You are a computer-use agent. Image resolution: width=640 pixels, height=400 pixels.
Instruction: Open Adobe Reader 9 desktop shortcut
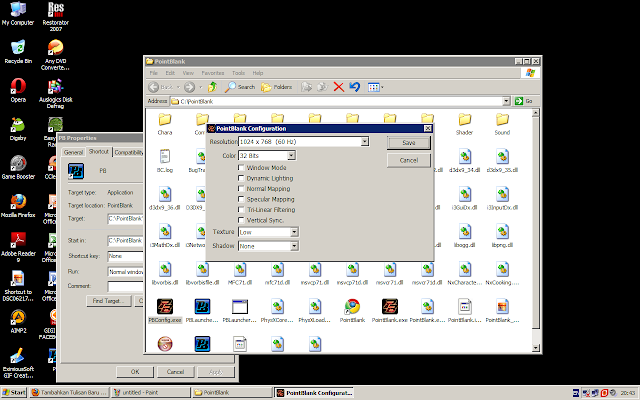(x=18, y=247)
